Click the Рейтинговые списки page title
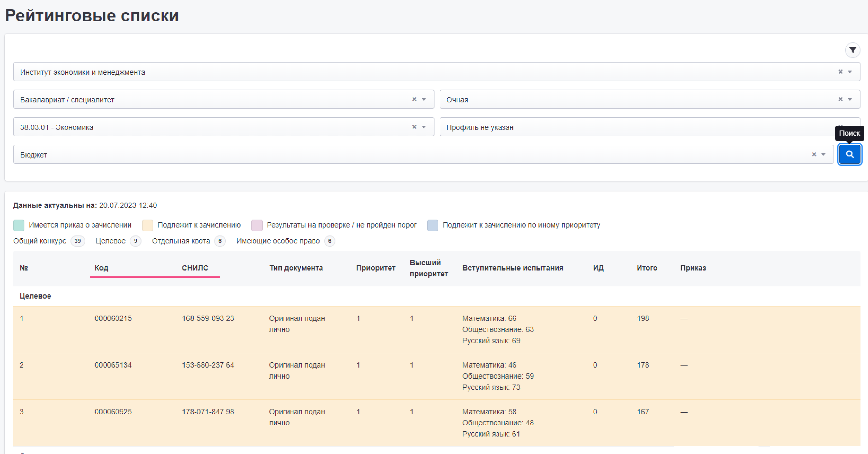Viewport: 868px width, 454px height. [92, 15]
